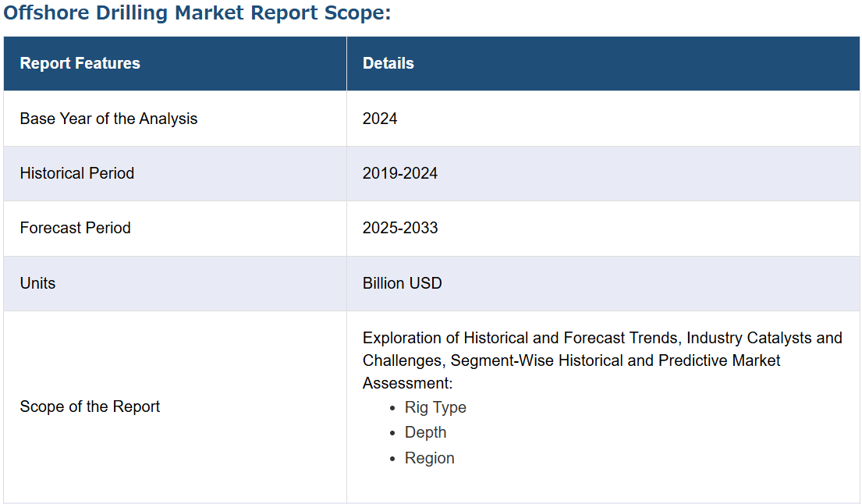The image size is (862, 504).
Task: Click the word Assessment in scope description
Action: [x=405, y=383]
